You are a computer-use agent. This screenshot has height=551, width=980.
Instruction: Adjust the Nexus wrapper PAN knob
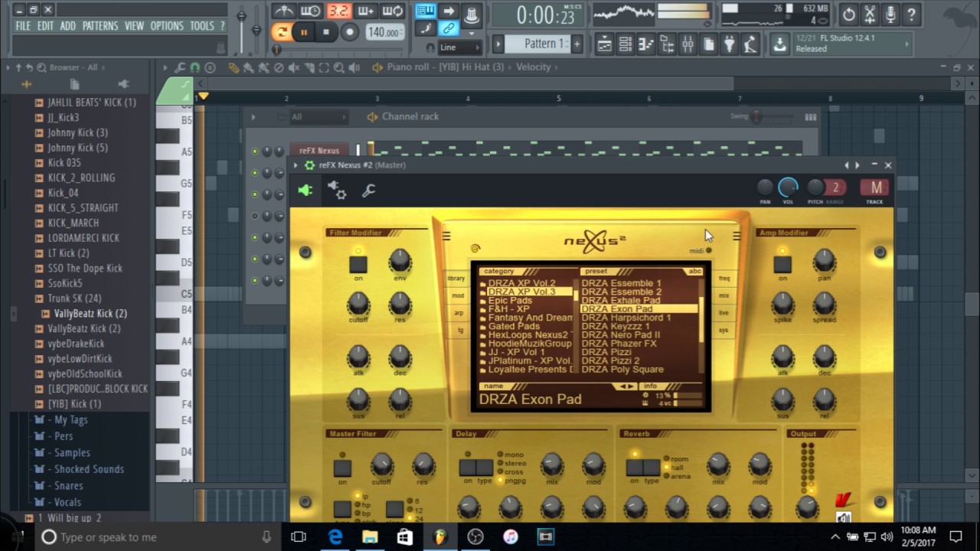(765, 187)
